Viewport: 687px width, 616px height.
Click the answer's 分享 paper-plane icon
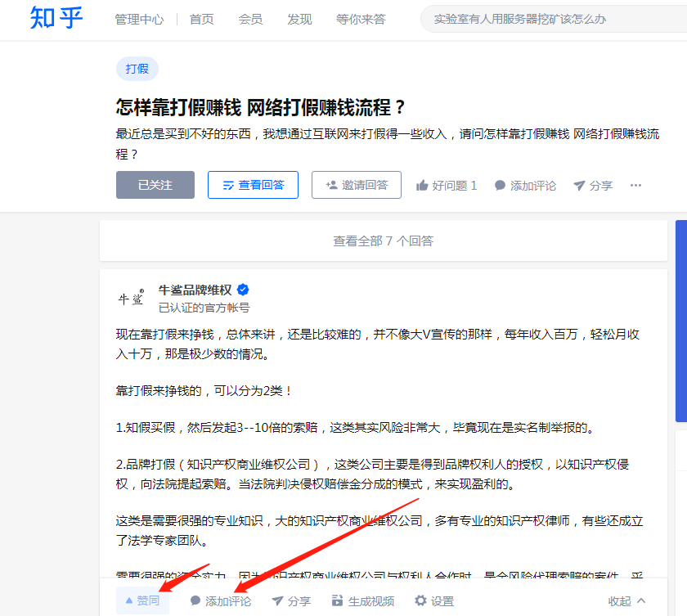pos(277,600)
